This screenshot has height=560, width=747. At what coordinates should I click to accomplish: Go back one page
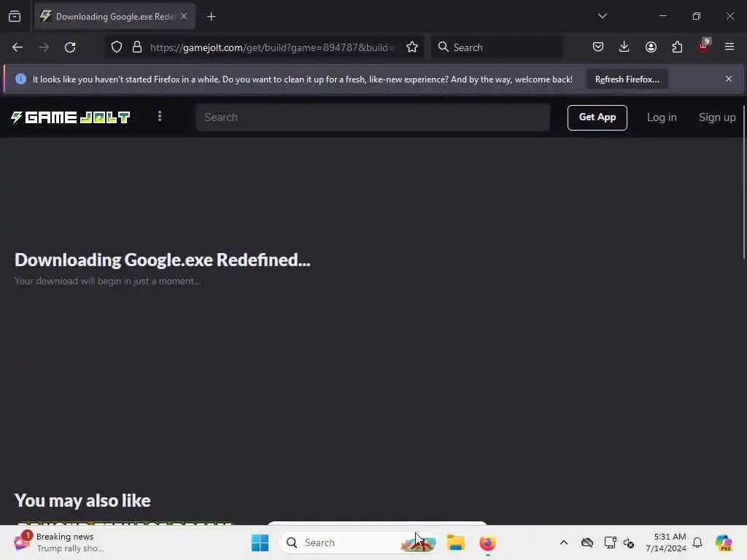pos(18,47)
